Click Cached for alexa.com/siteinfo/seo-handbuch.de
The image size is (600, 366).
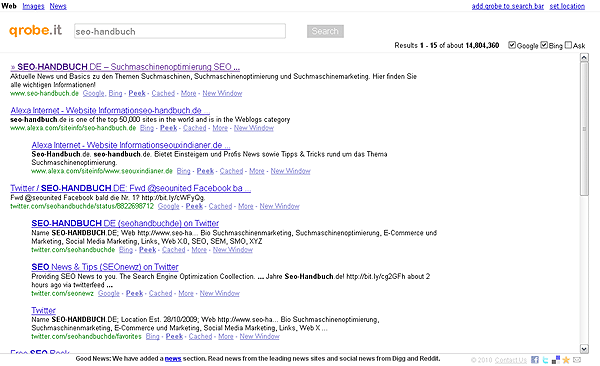[x=194, y=128]
